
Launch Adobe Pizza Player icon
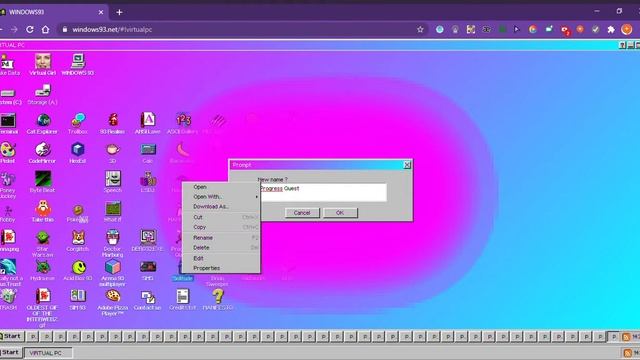113,302
